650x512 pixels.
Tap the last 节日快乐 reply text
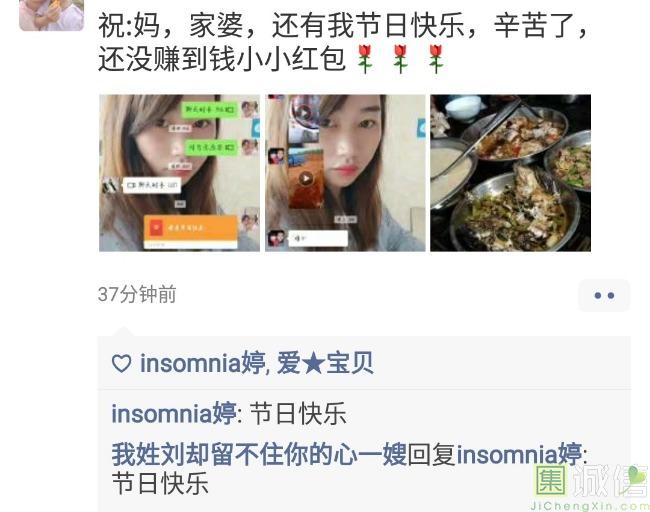click(160, 483)
